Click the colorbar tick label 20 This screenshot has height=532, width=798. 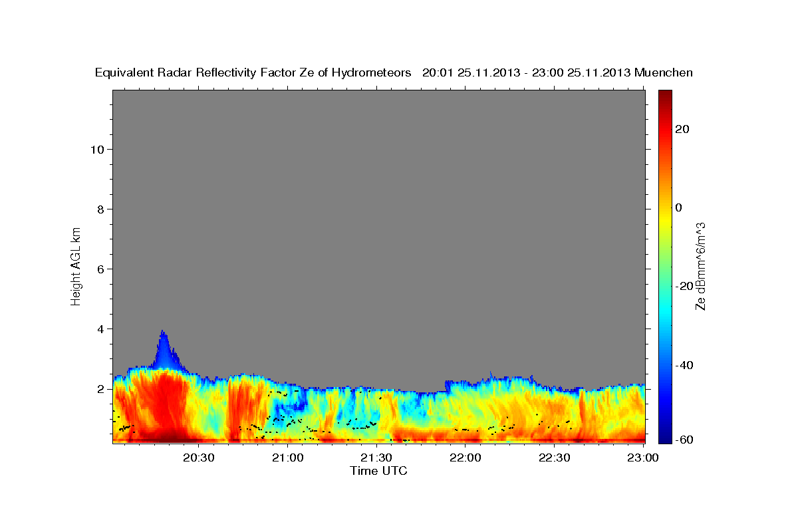[682, 129]
